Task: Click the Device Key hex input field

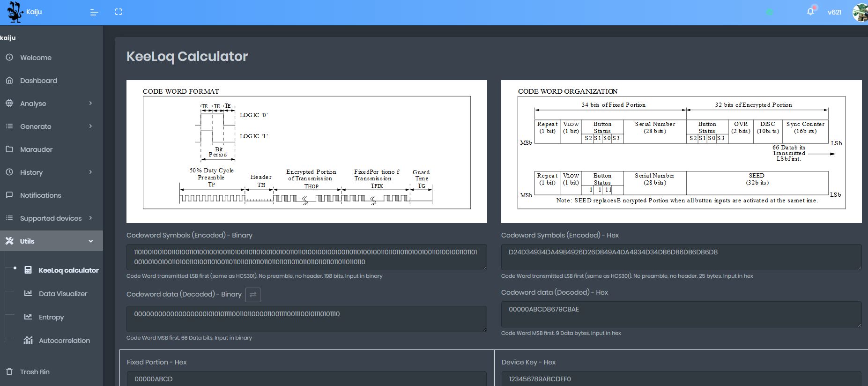Action: (x=681, y=379)
